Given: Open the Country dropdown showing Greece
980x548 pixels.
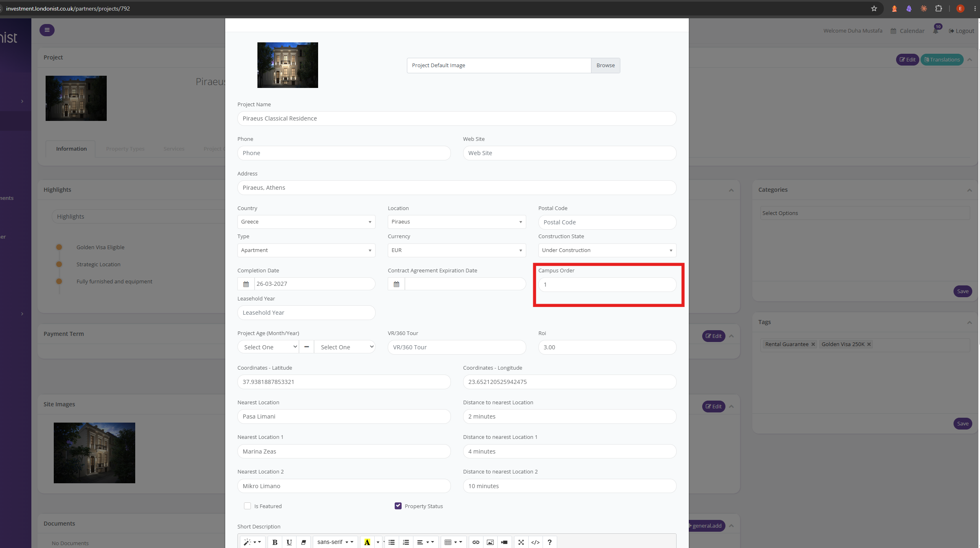Looking at the screenshot, I should (x=306, y=222).
